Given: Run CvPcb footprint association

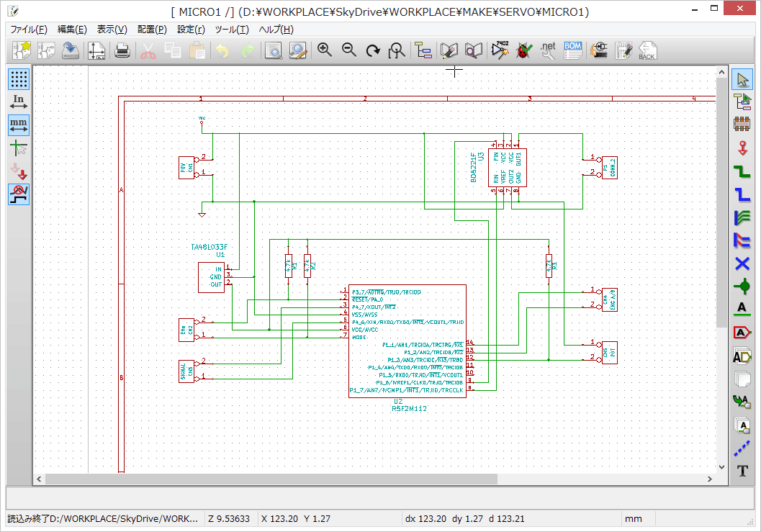Looking at the screenshot, I should (x=600, y=50).
